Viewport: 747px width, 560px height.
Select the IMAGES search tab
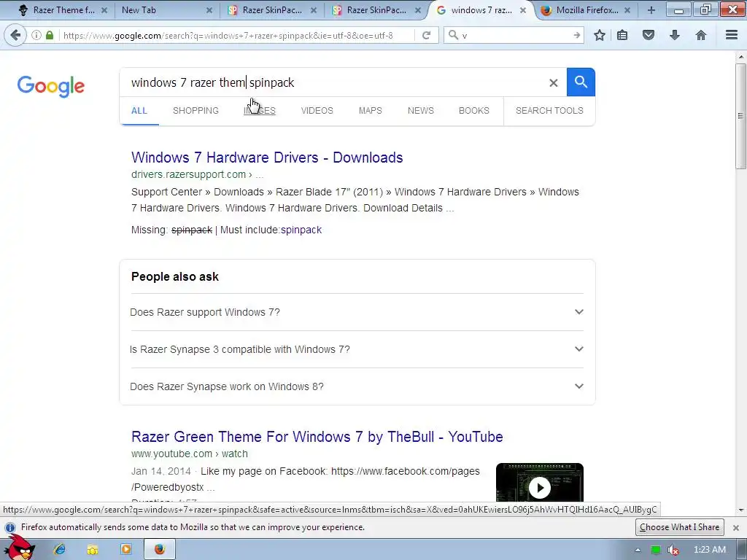tap(260, 111)
